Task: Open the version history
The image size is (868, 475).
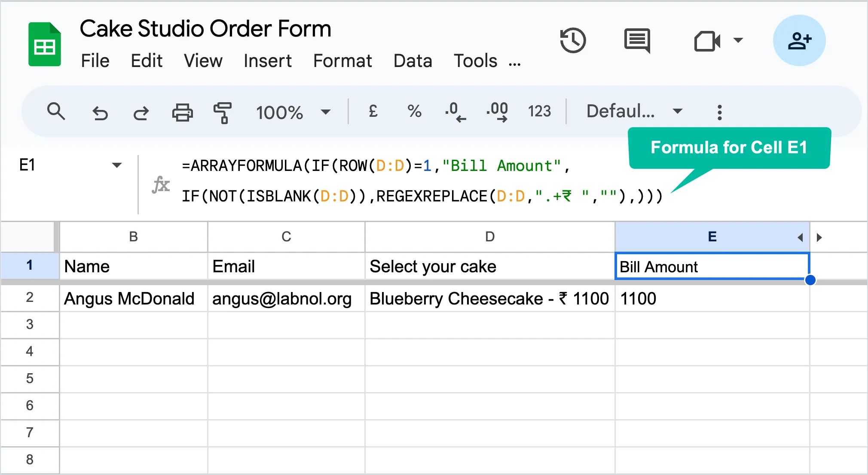Action: [573, 41]
